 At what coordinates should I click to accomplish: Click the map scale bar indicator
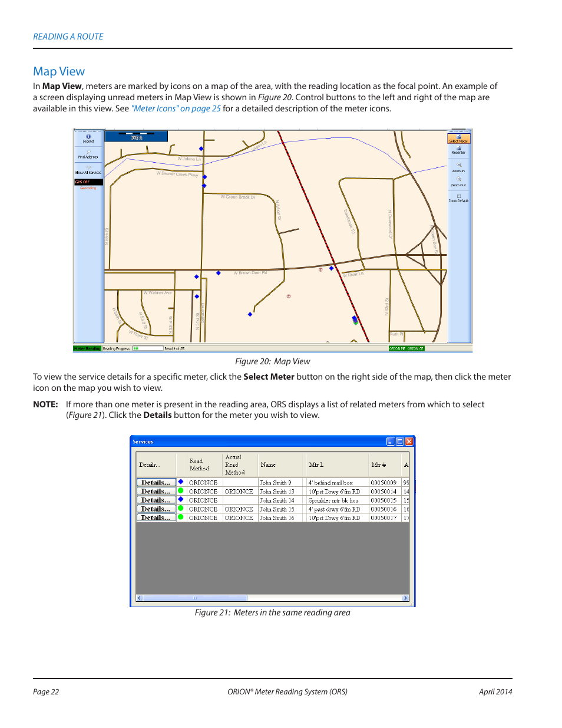(136, 136)
